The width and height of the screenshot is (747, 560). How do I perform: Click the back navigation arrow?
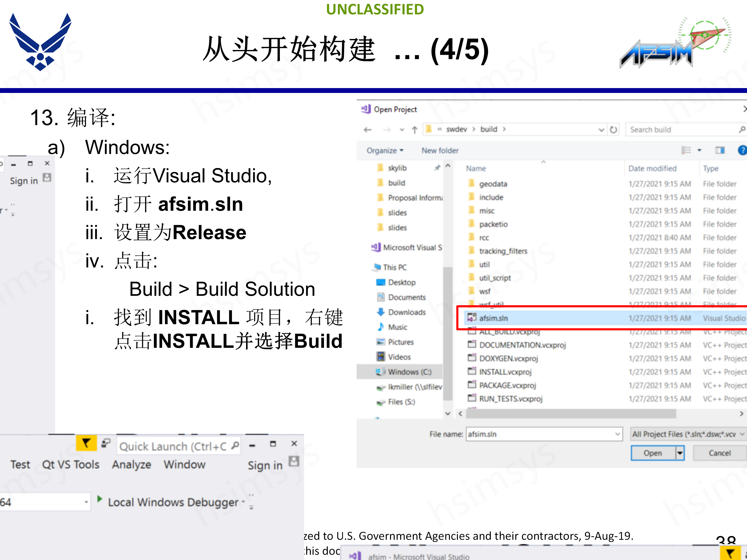(x=367, y=129)
